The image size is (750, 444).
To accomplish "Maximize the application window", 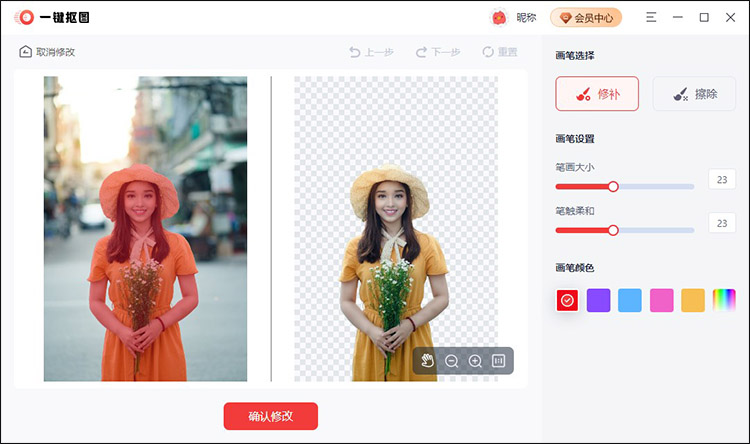I will [x=704, y=17].
